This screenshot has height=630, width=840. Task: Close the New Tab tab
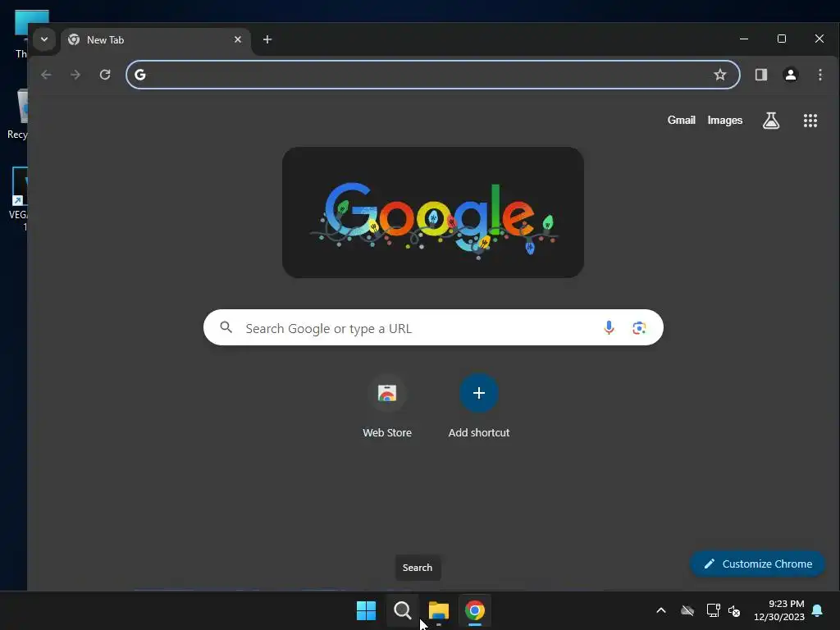click(238, 39)
